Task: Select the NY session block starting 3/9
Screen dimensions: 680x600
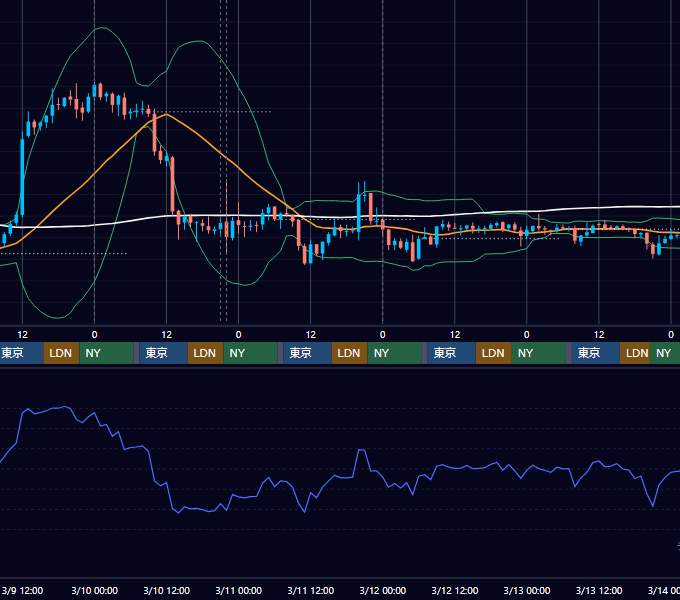Action: coord(106,353)
